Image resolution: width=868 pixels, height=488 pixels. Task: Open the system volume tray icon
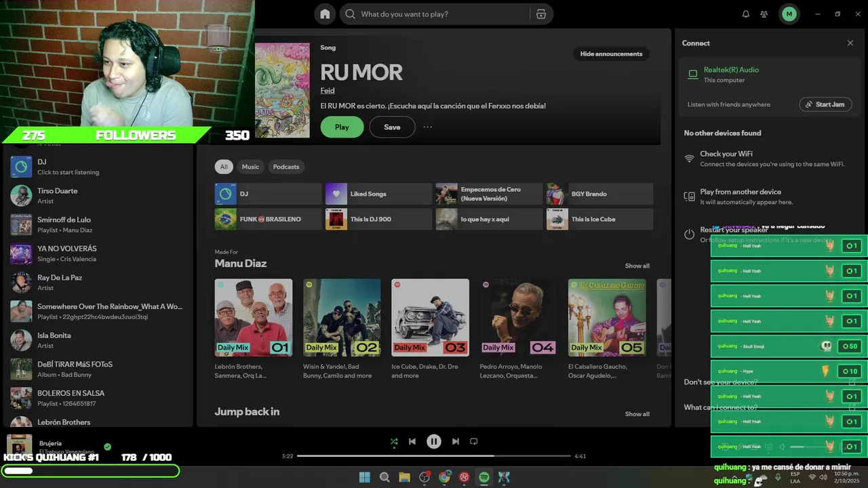[823, 477]
